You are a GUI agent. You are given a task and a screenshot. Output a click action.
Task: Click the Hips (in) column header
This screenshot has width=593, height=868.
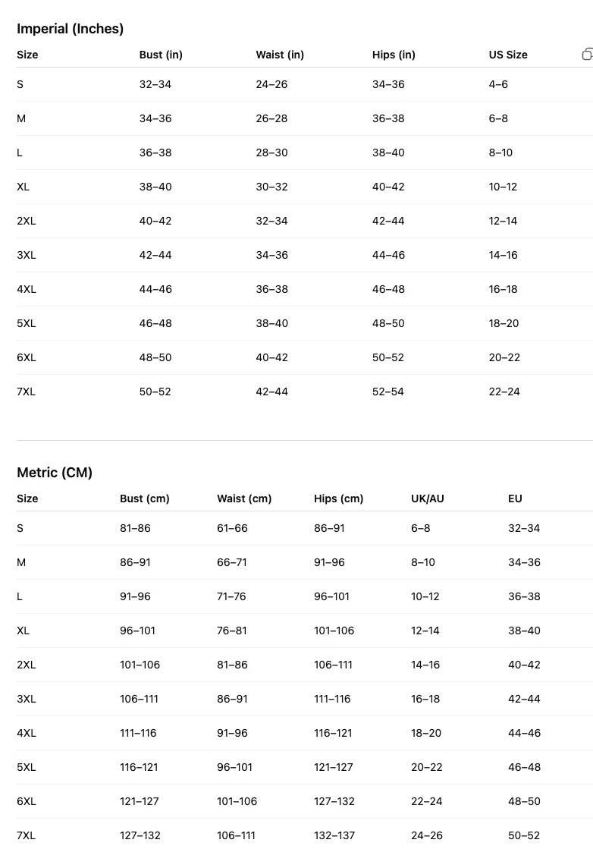[x=394, y=55]
